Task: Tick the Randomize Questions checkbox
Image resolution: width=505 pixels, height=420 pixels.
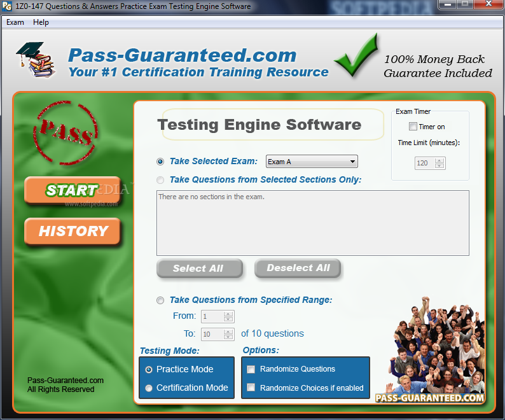Action: [x=251, y=369]
